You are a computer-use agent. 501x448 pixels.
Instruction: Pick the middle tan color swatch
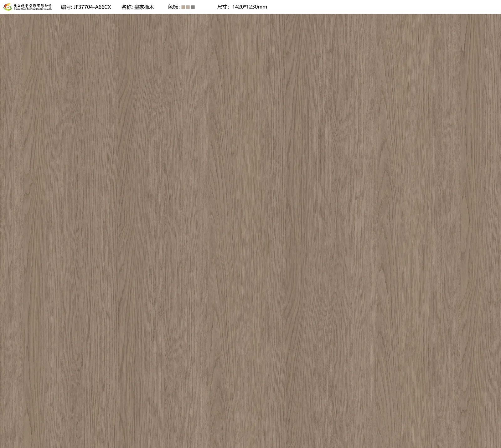click(188, 7)
